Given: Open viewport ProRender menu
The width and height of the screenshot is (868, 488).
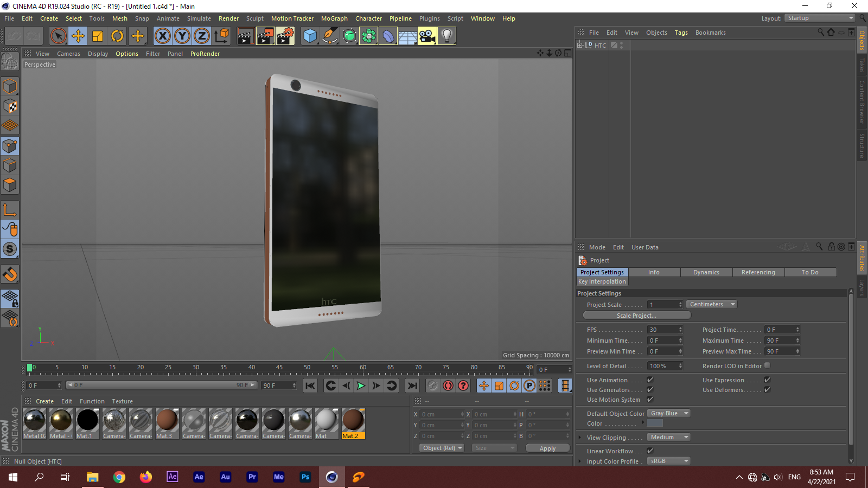Looking at the screenshot, I should [x=205, y=54].
